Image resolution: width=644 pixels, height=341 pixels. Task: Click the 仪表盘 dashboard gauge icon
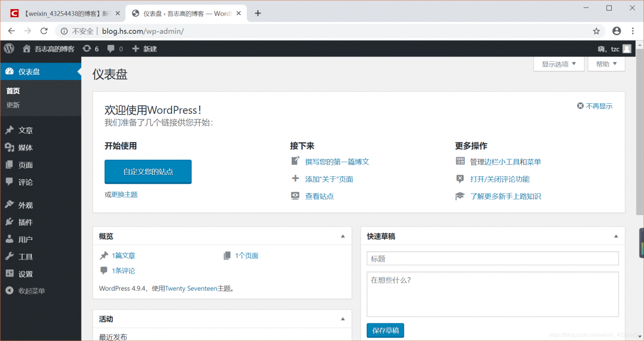point(10,72)
